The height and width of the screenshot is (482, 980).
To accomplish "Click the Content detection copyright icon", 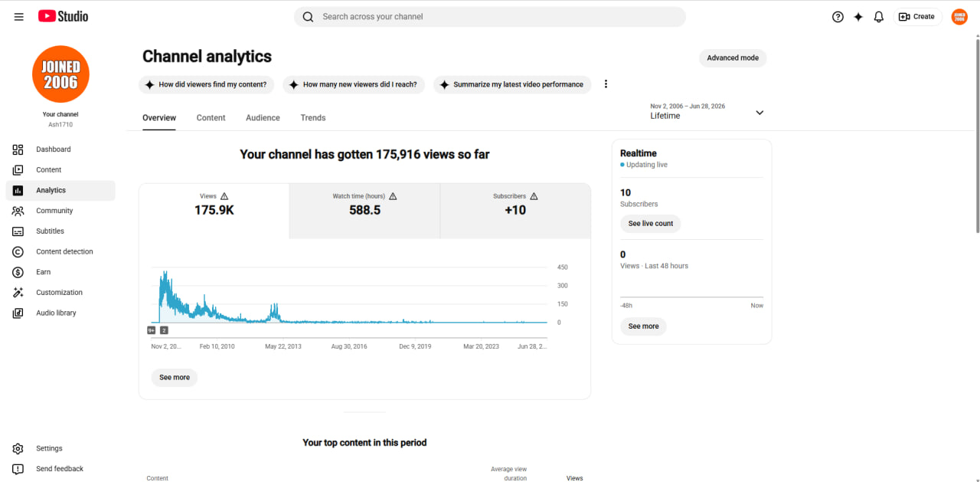I will pos(18,251).
